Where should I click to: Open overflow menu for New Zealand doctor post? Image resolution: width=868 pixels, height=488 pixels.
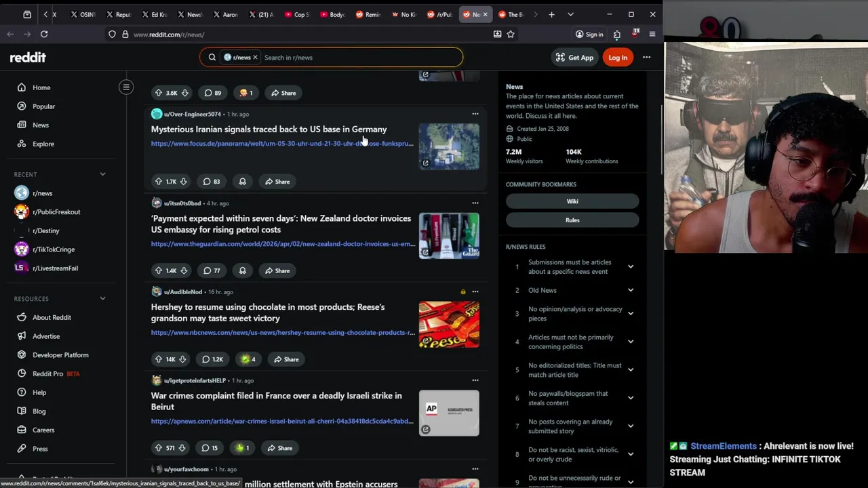[475, 203]
